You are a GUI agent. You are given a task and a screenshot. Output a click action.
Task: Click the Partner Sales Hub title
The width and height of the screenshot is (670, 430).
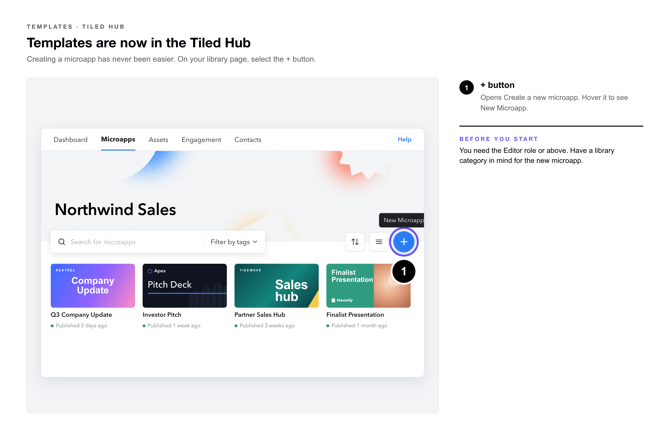click(x=260, y=315)
